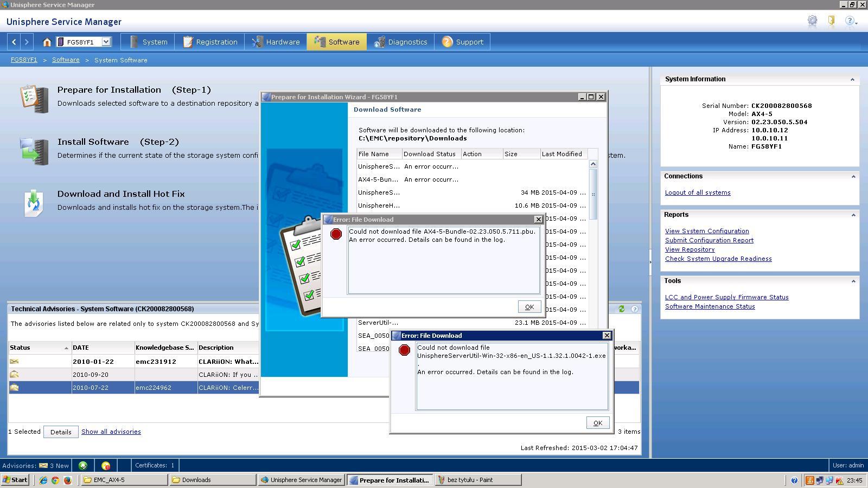Click Show all advisories link
This screenshot has height=488, width=868.
pyautogui.click(x=111, y=432)
